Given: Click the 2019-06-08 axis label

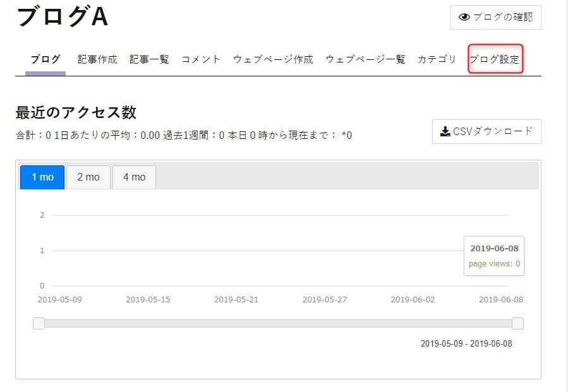Looking at the screenshot, I should [x=501, y=300].
